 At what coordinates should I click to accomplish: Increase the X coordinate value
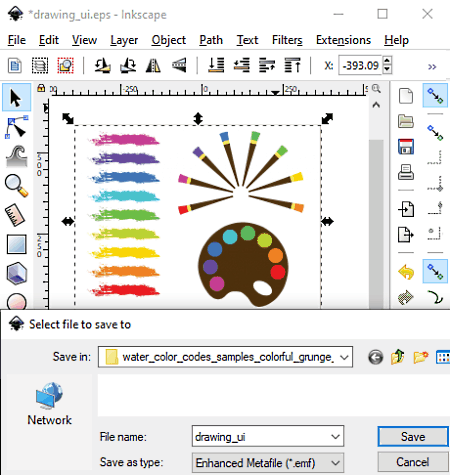click(387, 61)
